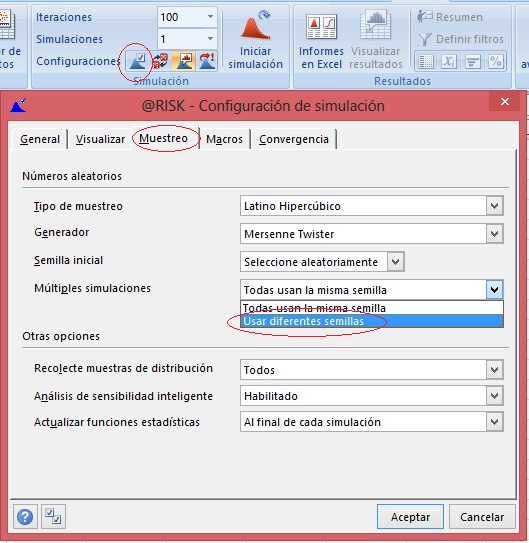Open the Iteraciones dropdown arrow

210,17
